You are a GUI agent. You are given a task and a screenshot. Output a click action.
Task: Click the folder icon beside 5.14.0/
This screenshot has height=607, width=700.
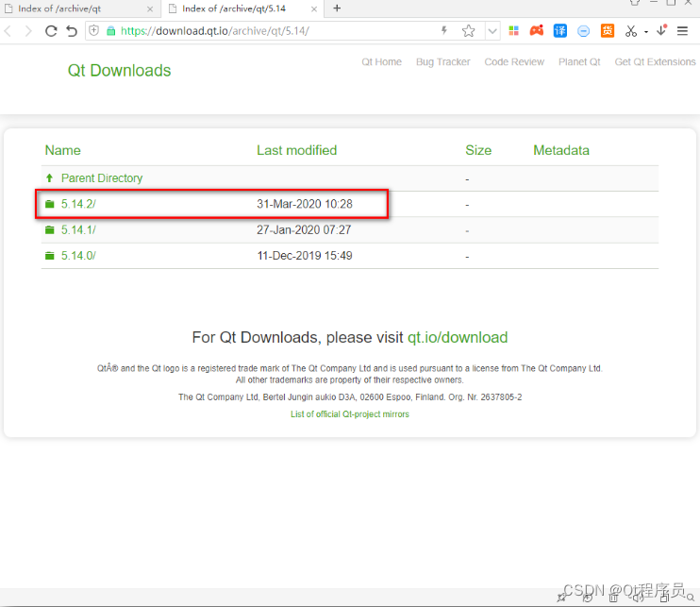click(50, 256)
